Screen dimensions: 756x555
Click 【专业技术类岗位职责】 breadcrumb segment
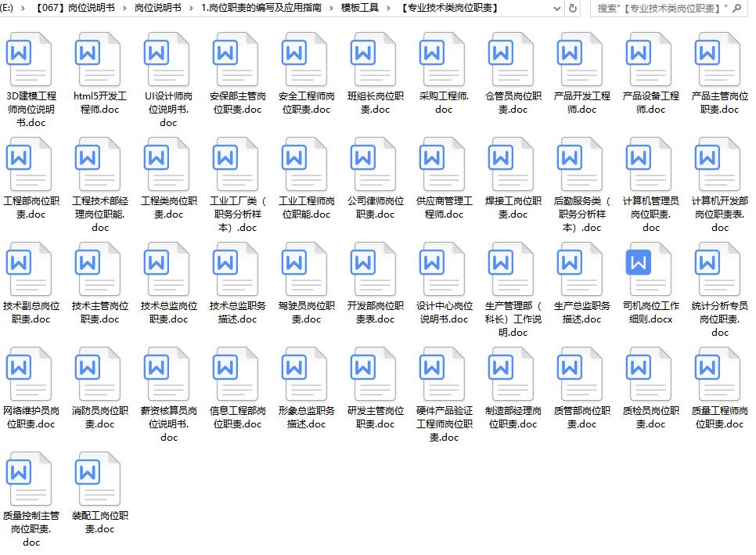tap(450, 8)
